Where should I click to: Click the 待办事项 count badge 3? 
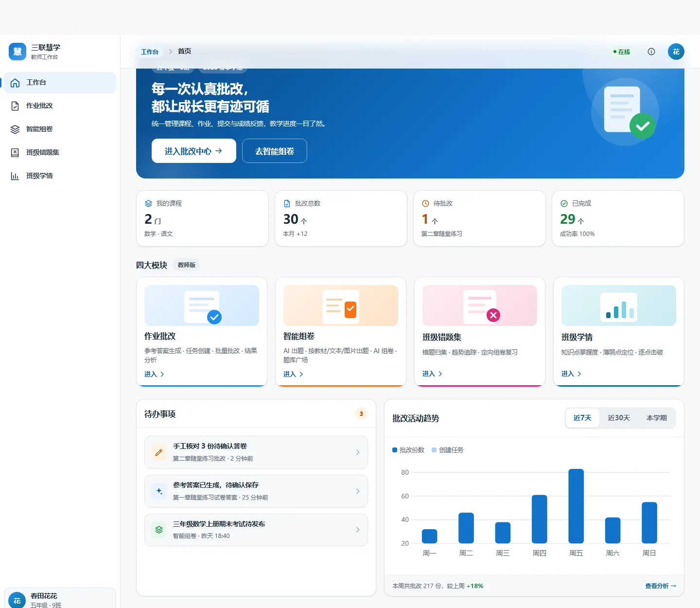(361, 414)
